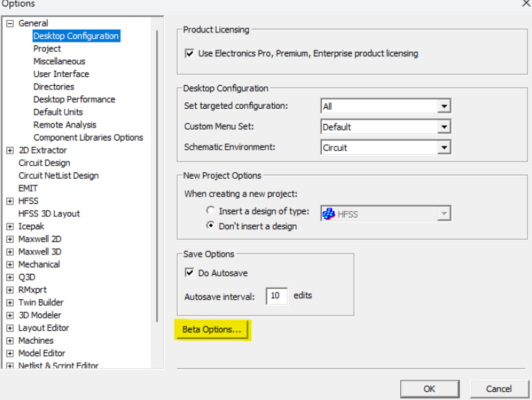Toggle Electronics Pro product licensing checkbox
This screenshot has width=532, height=400.
[190, 53]
